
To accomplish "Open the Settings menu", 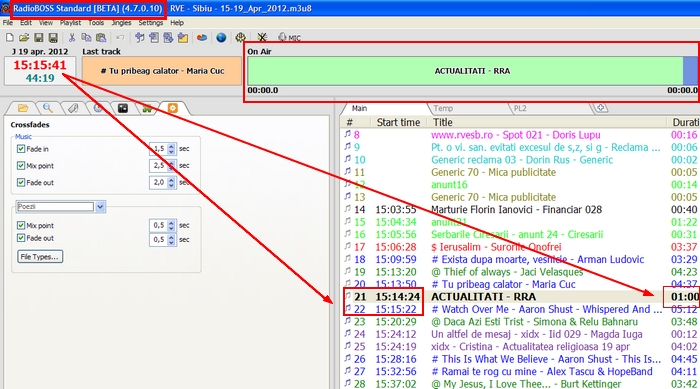I will pos(150,23).
